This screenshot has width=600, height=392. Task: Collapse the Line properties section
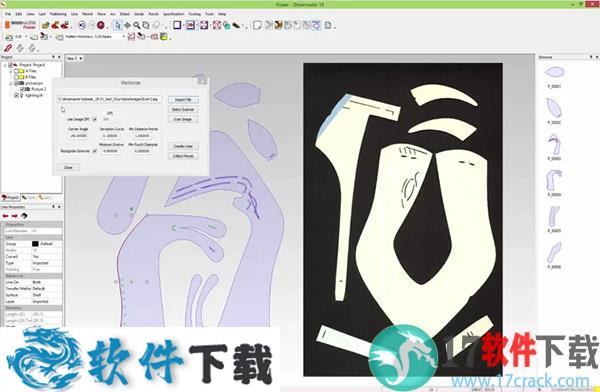[x=33, y=237]
